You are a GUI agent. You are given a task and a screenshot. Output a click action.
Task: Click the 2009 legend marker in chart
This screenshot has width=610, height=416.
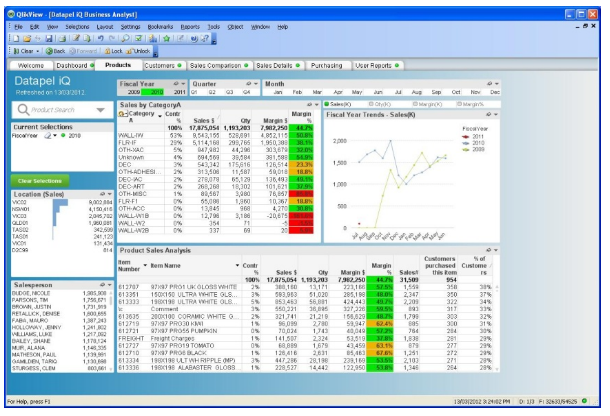465,149
